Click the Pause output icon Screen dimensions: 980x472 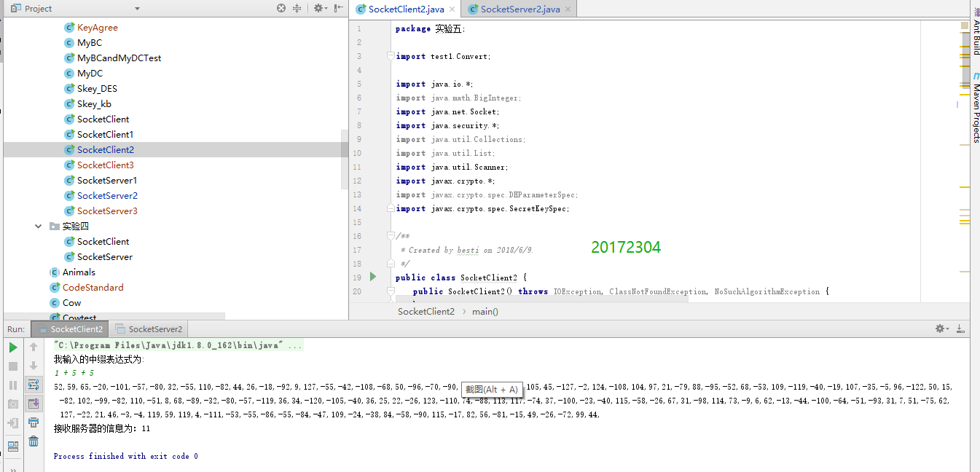(13, 385)
